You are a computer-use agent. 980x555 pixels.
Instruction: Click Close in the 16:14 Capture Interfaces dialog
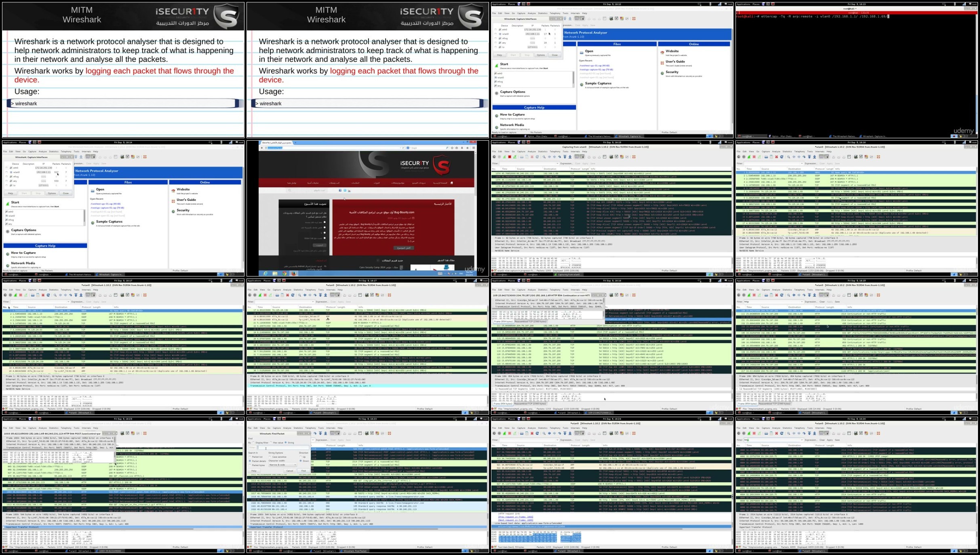[x=66, y=193]
